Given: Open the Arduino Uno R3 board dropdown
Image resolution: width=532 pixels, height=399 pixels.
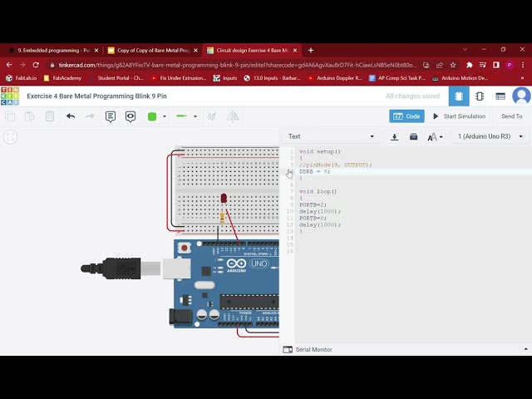Looking at the screenshot, I should tap(490, 136).
